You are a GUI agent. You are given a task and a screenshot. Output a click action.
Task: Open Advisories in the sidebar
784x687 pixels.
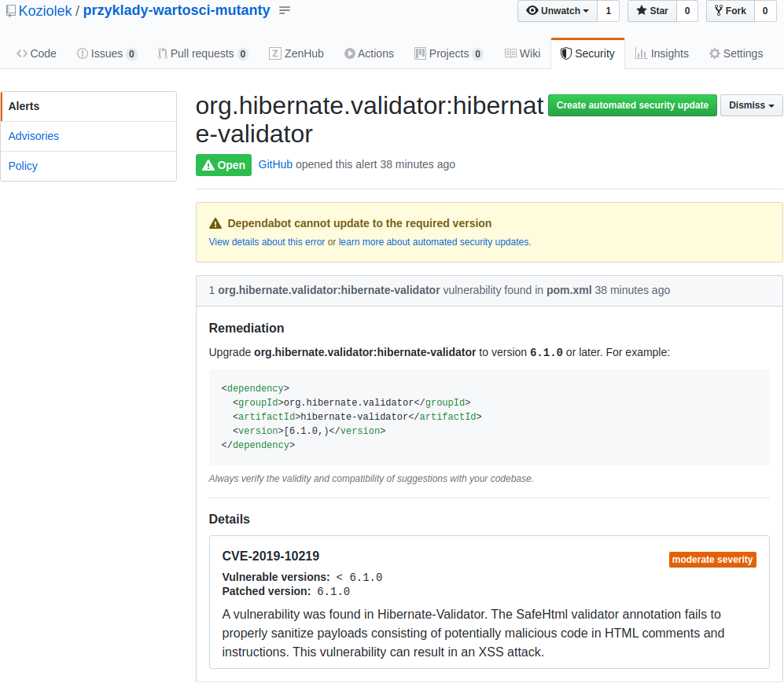pyautogui.click(x=89, y=136)
